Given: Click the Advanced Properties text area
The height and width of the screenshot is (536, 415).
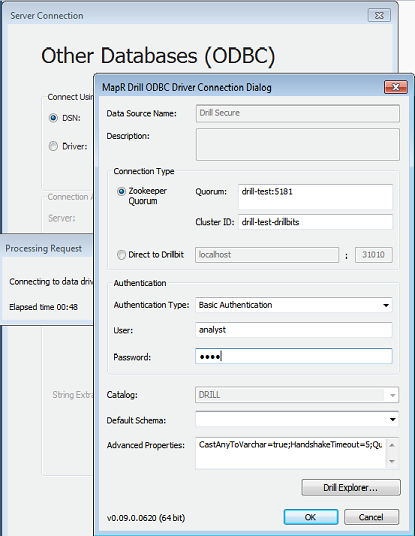Looking at the screenshot, I should click(291, 453).
